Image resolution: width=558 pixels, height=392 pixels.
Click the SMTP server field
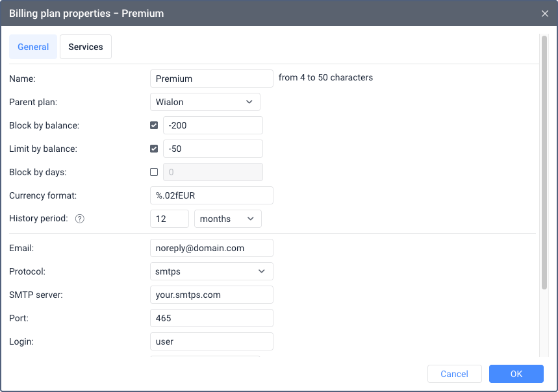tap(211, 295)
